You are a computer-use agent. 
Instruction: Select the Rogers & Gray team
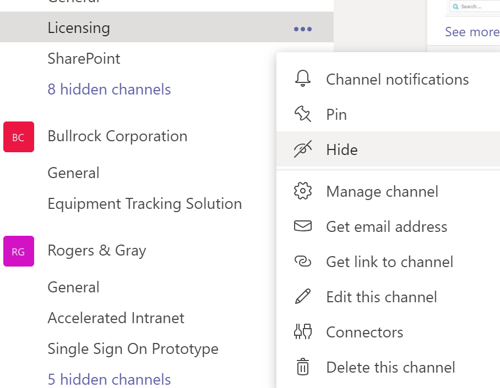click(97, 250)
